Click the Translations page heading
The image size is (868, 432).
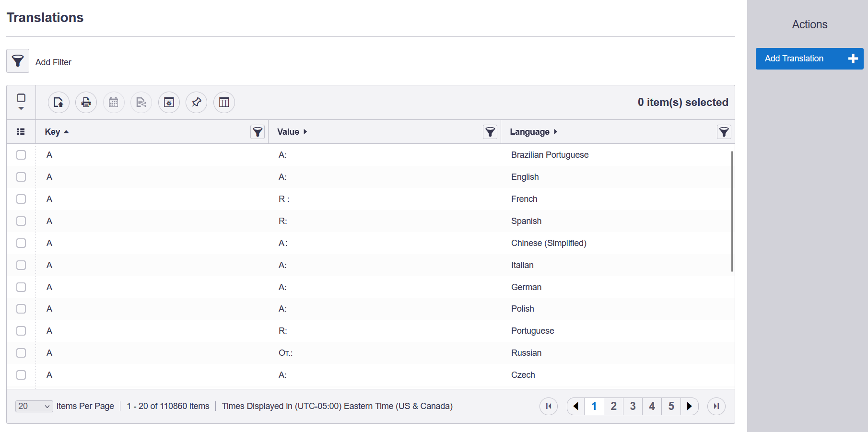tap(45, 18)
